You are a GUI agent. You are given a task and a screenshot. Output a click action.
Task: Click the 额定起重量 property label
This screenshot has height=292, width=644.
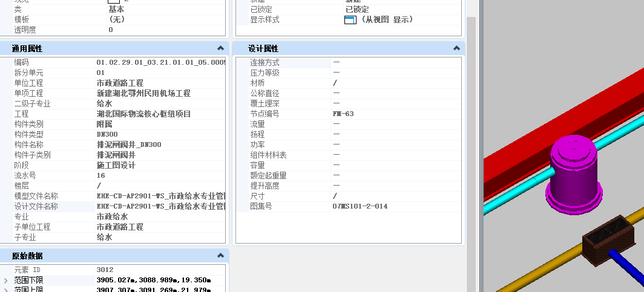[269, 175]
